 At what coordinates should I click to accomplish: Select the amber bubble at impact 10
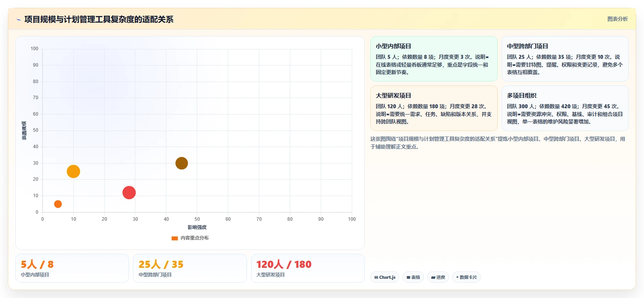click(x=73, y=171)
